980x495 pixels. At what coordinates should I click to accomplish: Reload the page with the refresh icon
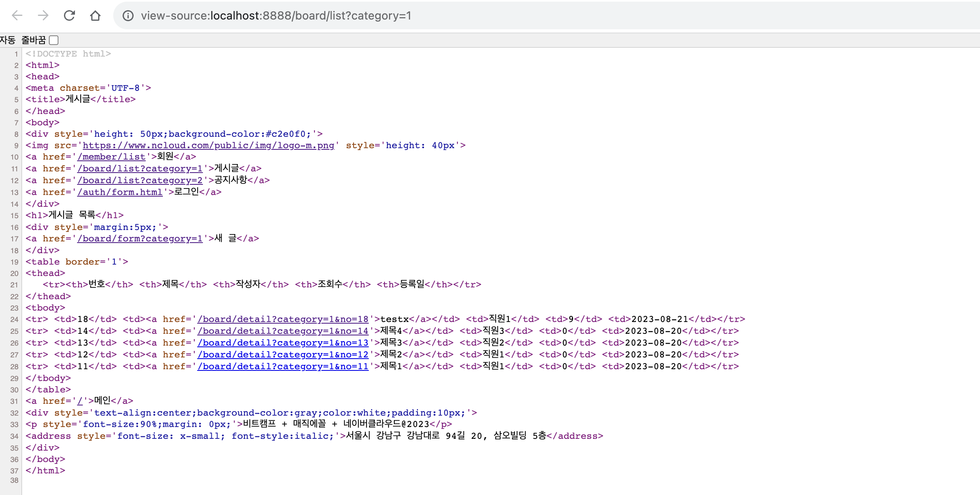tap(69, 15)
